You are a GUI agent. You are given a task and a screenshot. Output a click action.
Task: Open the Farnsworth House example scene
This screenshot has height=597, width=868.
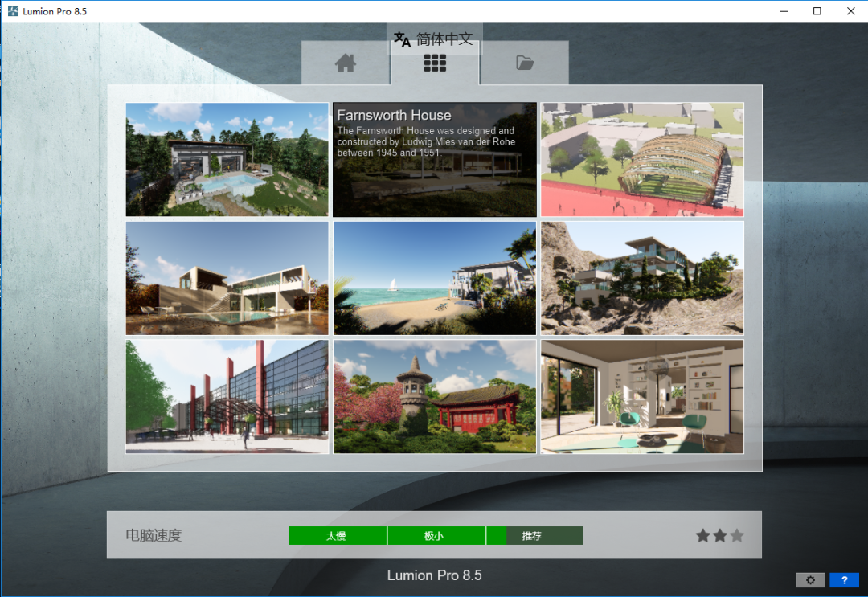pyautogui.click(x=435, y=159)
